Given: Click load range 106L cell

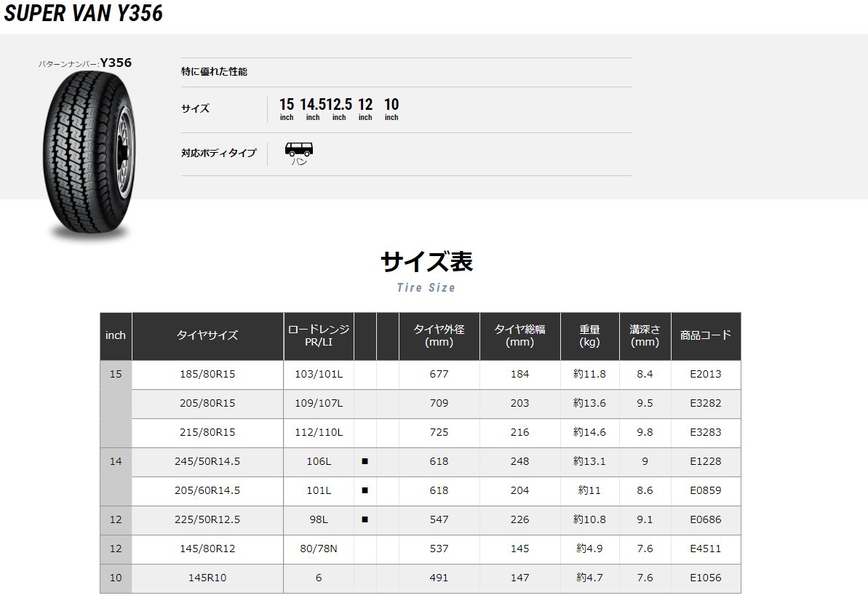Looking at the screenshot, I should tap(319, 462).
